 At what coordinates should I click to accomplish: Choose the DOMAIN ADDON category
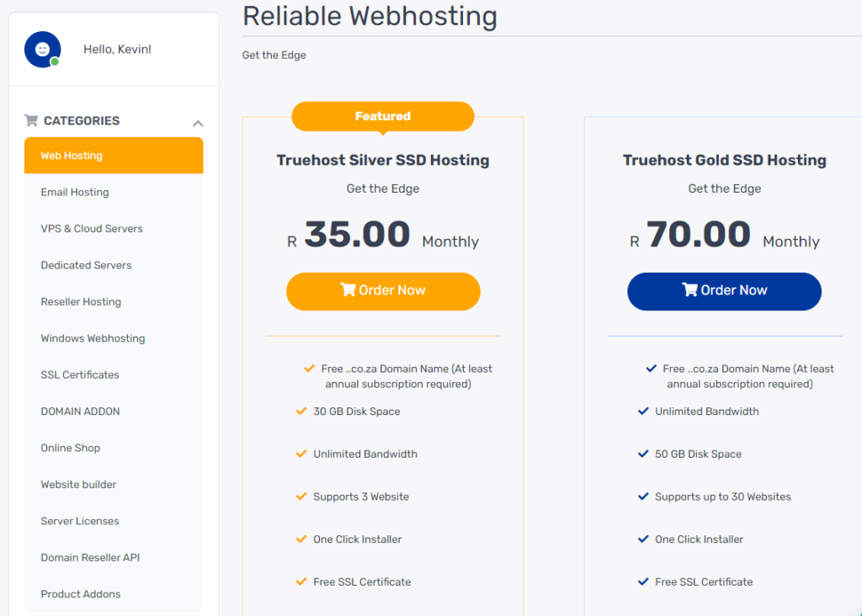coord(114,412)
